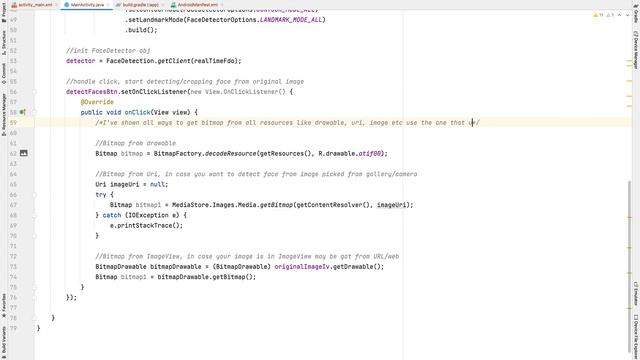Image resolution: width=640 pixels, height=360 pixels.
Task: Switch to the activity_main.xml tab
Action: [x=35, y=5]
